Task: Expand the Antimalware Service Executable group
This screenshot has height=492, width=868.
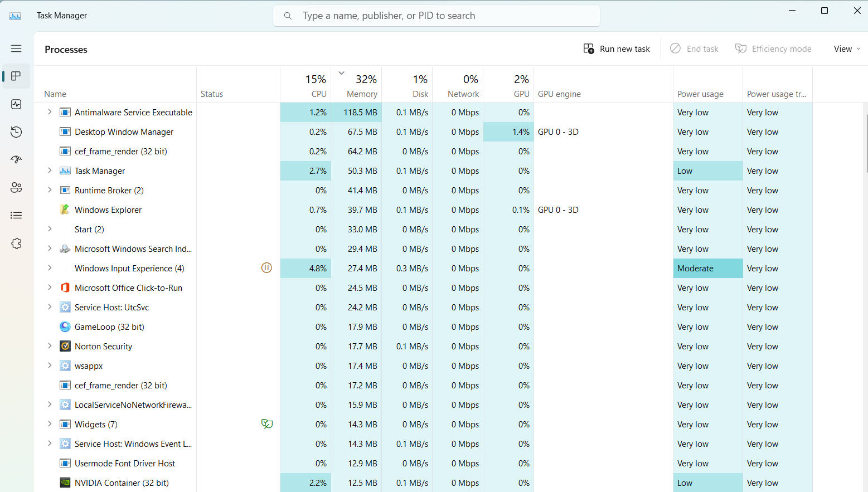Action: (x=50, y=112)
